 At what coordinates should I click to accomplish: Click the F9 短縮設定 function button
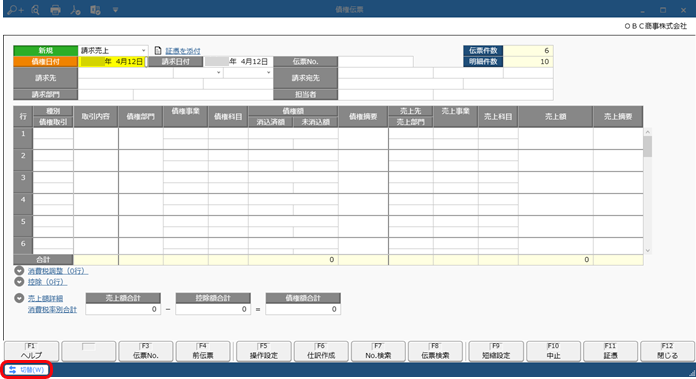click(496, 351)
